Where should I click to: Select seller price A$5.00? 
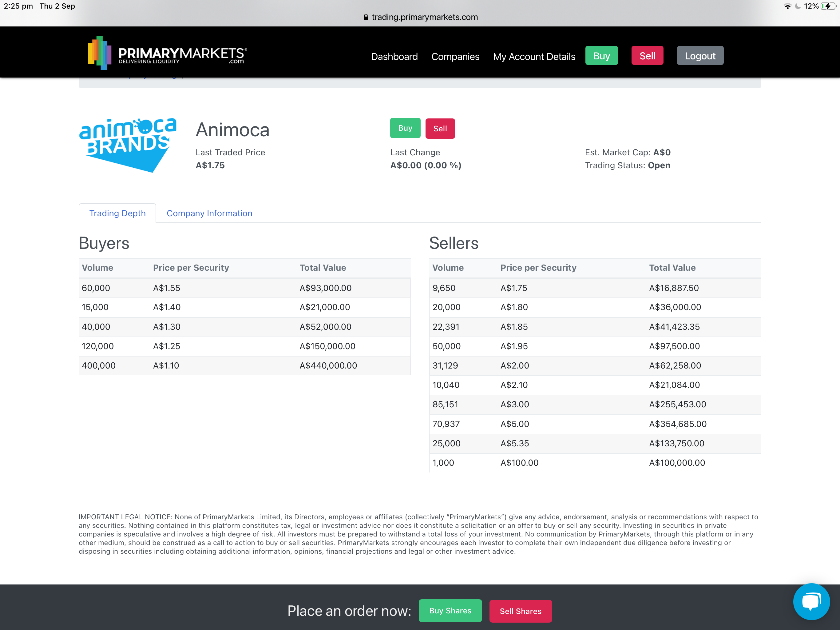point(515,424)
